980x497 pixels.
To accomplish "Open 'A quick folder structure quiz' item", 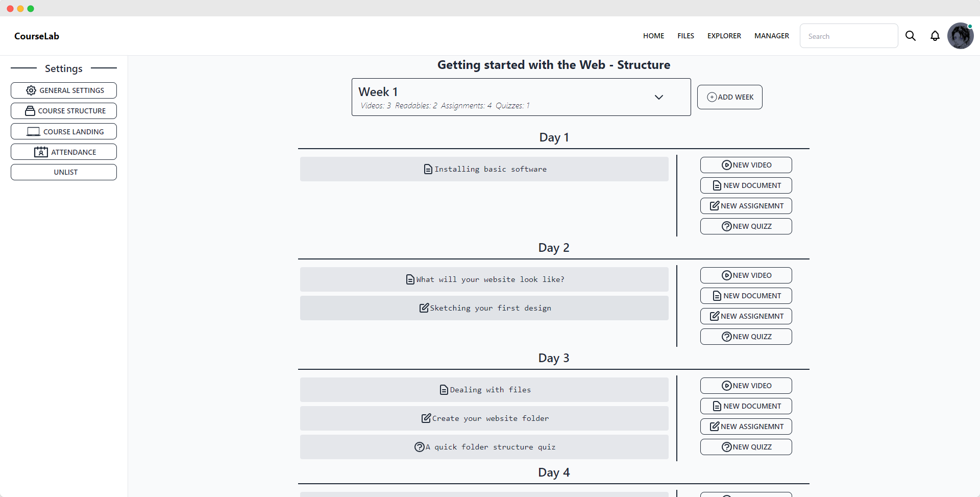I will (x=484, y=447).
